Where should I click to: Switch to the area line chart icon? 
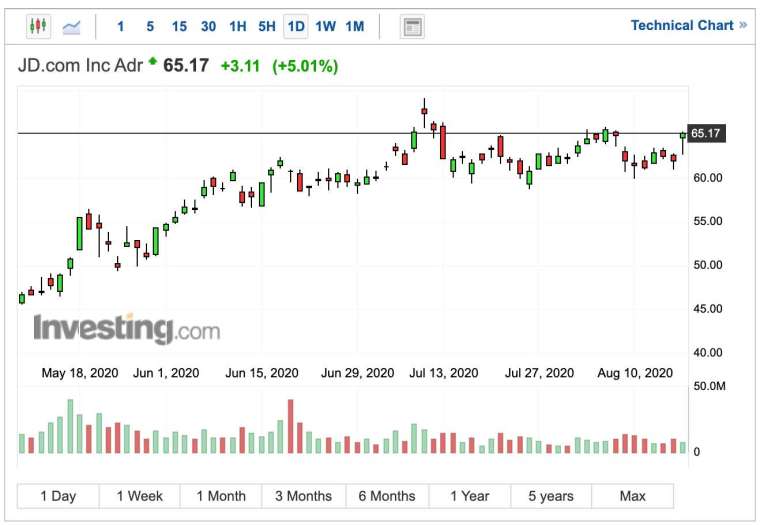click(x=71, y=27)
